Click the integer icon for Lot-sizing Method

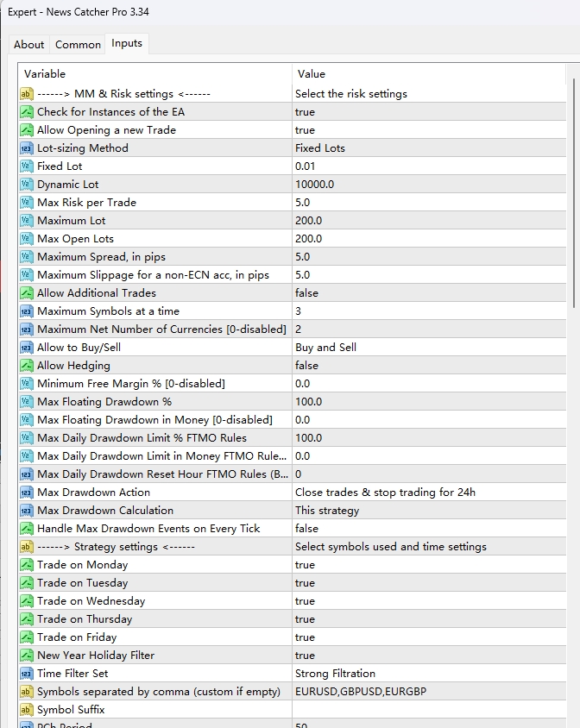point(27,148)
